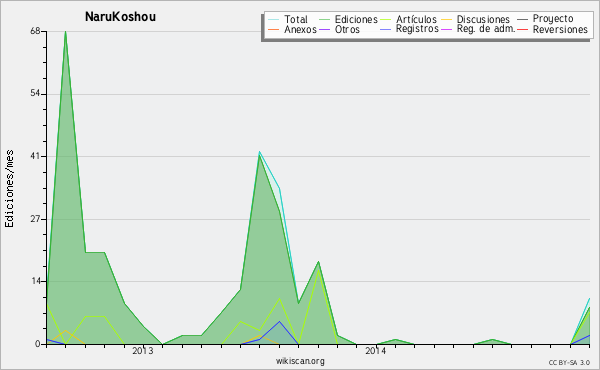Viewport: 600px width, 370px height.
Task: Click the tallest green peak at 68
Action: pyautogui.click(x=65, y=32)
